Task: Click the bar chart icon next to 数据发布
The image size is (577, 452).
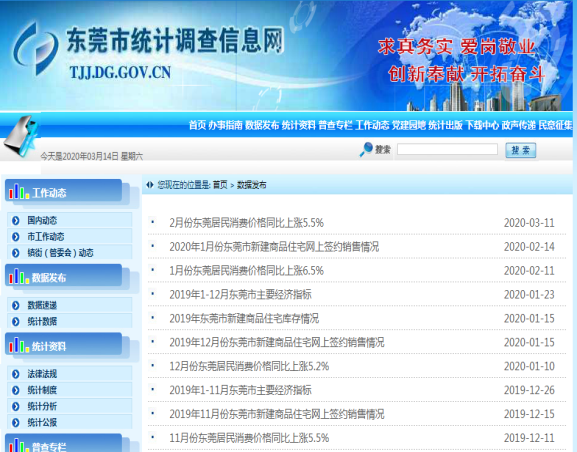Action: 19,276
